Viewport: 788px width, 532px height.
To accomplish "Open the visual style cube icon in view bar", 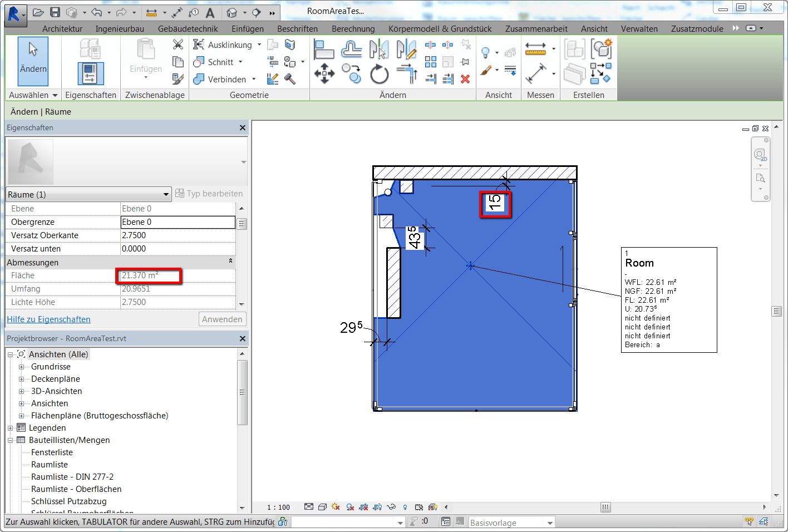I will pyautogui.click(x=322, y=507).
